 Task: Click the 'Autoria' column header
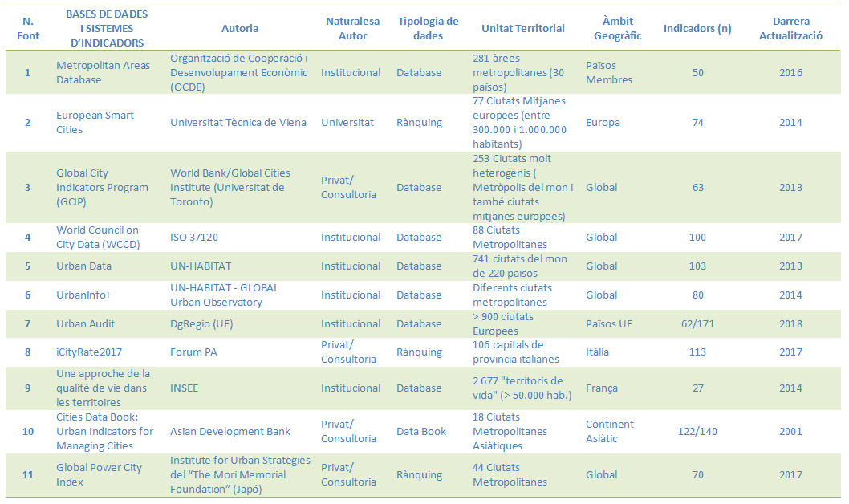coord(240,29)
